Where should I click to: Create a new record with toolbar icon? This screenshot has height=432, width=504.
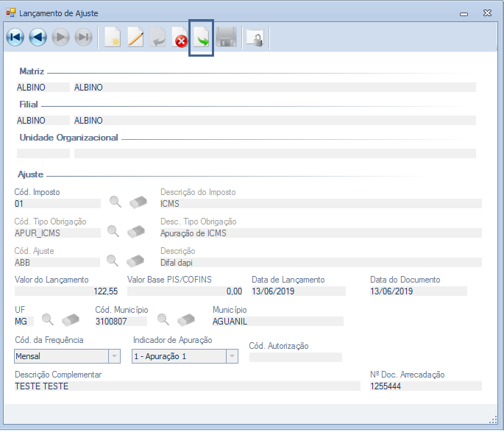[112, 38]
